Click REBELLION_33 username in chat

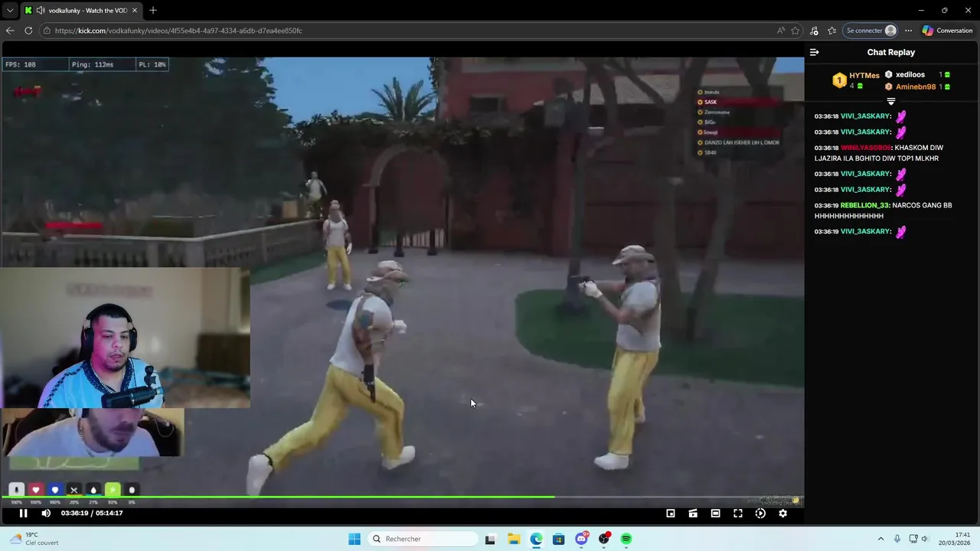pyautogui.click(x=864, y=205)
